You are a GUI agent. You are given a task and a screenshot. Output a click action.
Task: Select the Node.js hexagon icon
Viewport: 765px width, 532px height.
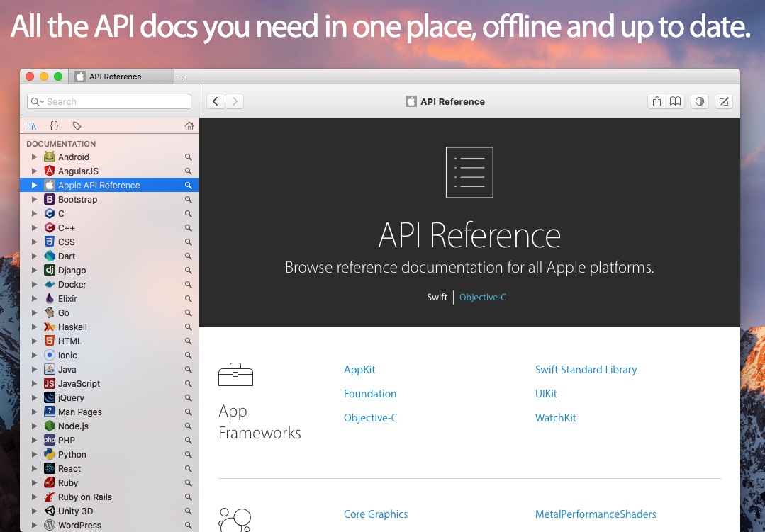tap(50, 426)
